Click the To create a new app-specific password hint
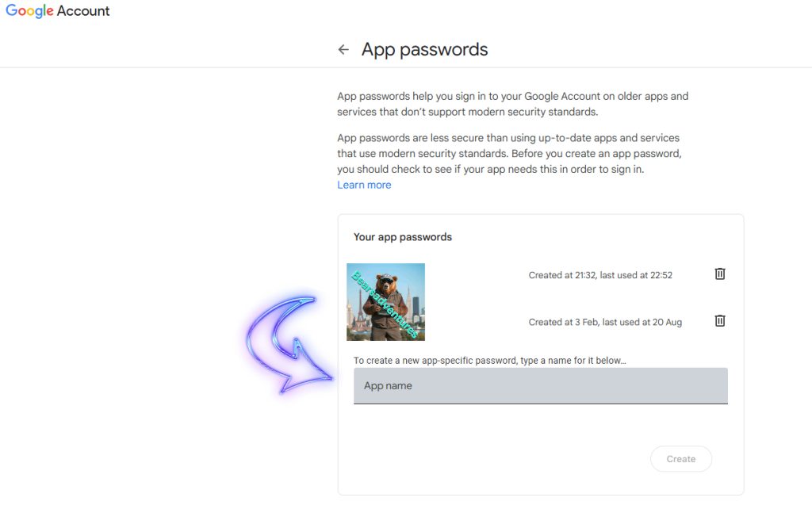This screenshot has width=812, height=528. pos(490,361)
